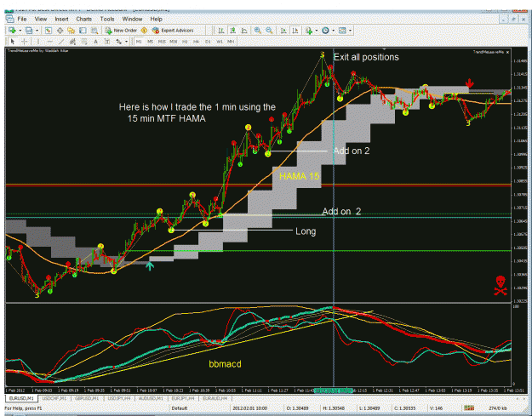Switch to D1 timeframe
Viewport: 532px width, 416px height.
tap(208, 42)
